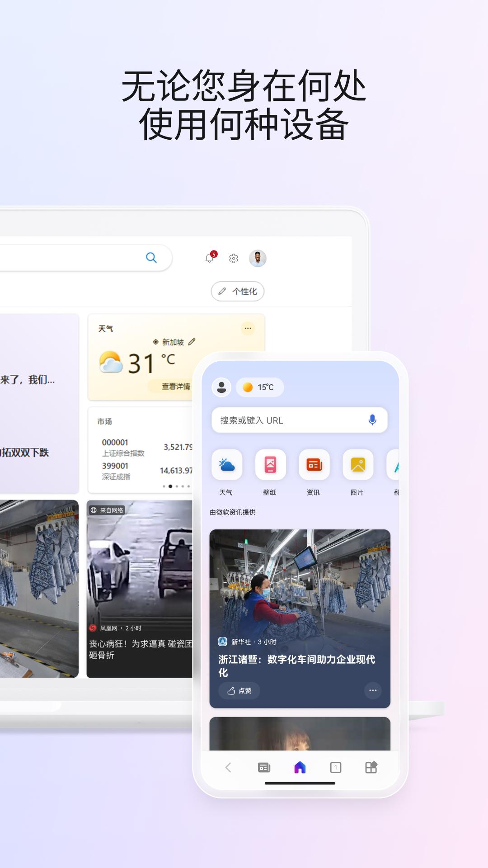
Task: Click the blue search magnifier icon
Action: pyautogui.click(x=151, y=258)
